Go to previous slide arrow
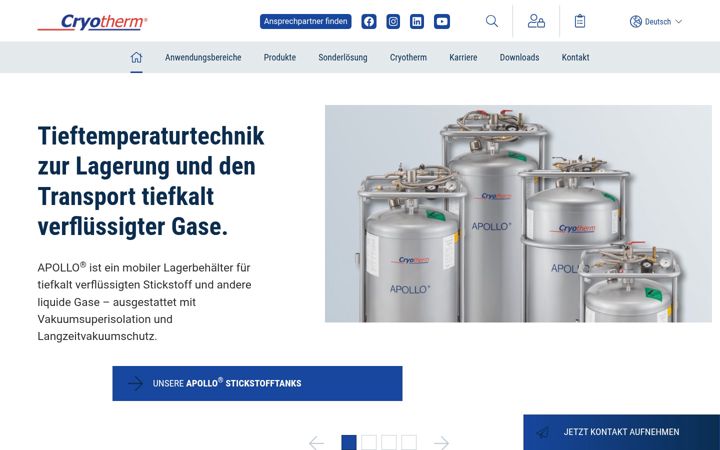 (316, 443)
